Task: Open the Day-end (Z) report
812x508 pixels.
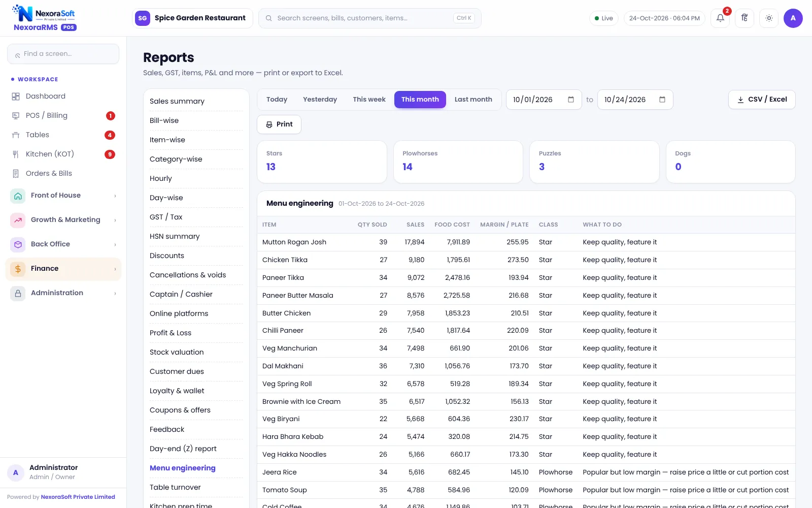Action: click(196, 449)
